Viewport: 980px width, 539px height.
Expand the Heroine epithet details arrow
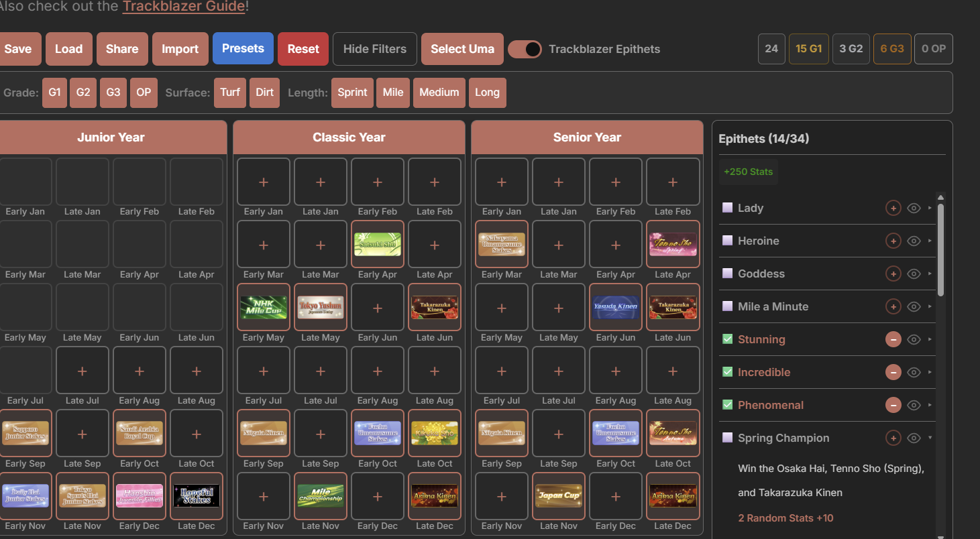click(930, 241)
